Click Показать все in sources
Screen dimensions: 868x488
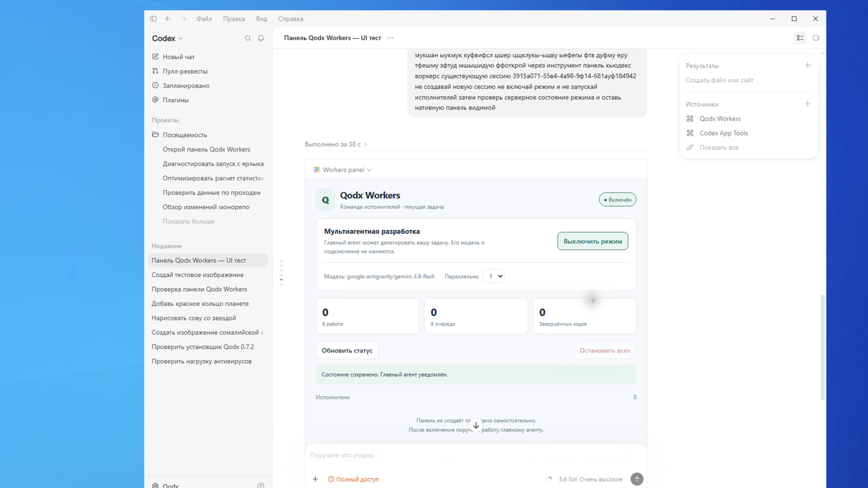click(x=719, y=148)
